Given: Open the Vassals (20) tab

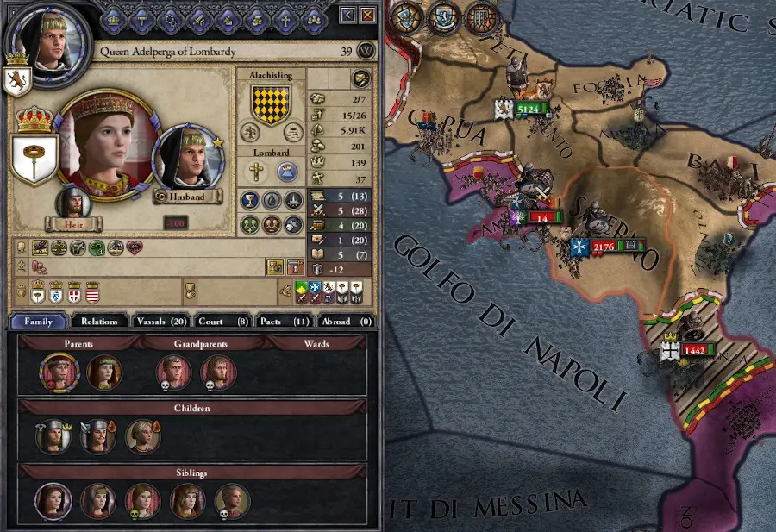Looking at the screenshot, I should tap(161, 321).
